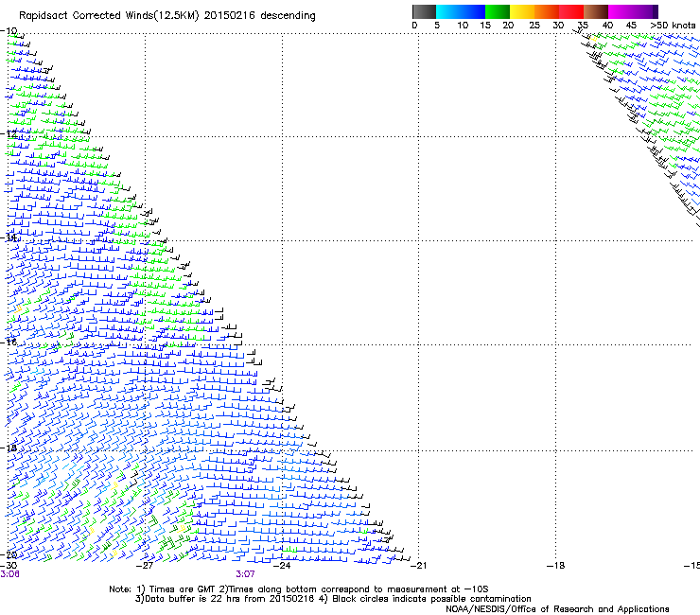Viewport: 700px width, 615px height.
Task: Click the purple 3:08 time stamp
Action: tap(9, 574)
